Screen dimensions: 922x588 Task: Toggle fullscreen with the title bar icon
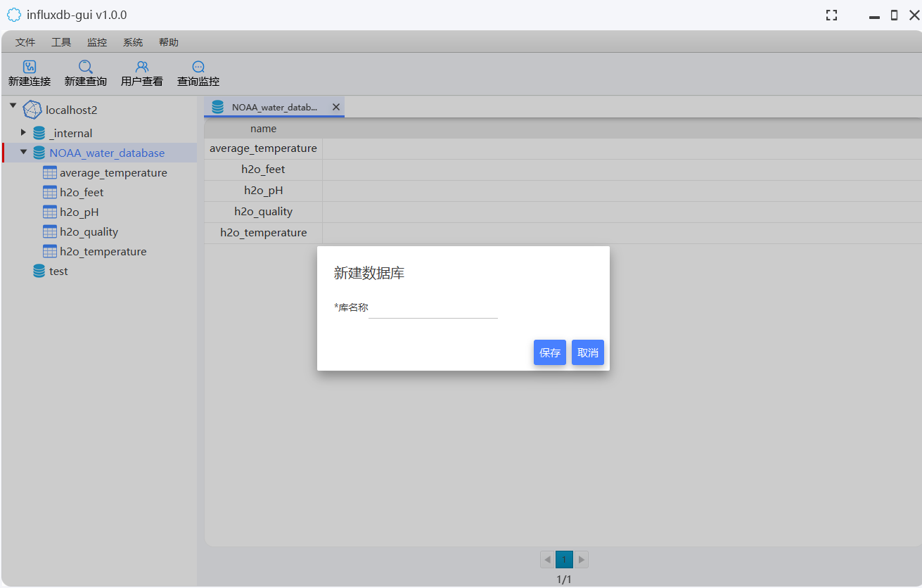831,15
